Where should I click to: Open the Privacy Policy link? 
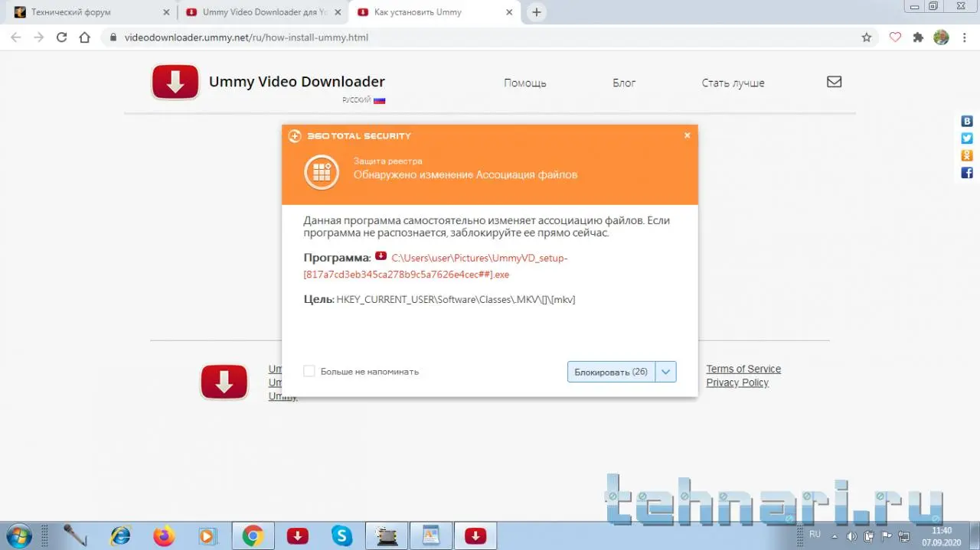pyautogui.click(x=737, y=382)
